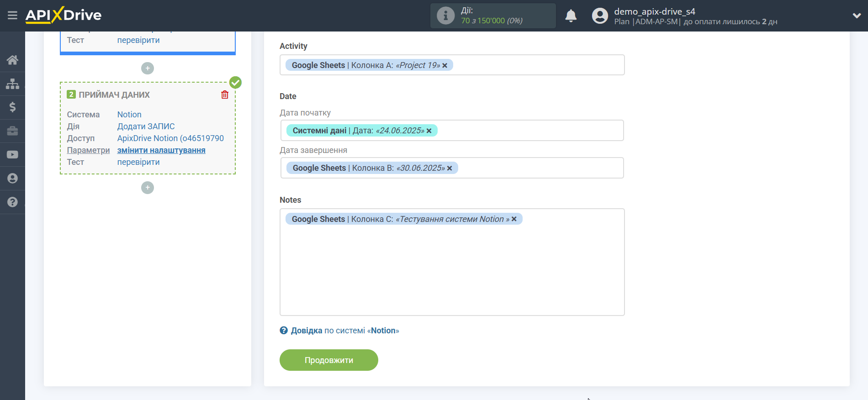Click the ПРИЙМАЧ ДАНИХ header
The width and height of the screenshot is (868, 400).
coord(114,95)
